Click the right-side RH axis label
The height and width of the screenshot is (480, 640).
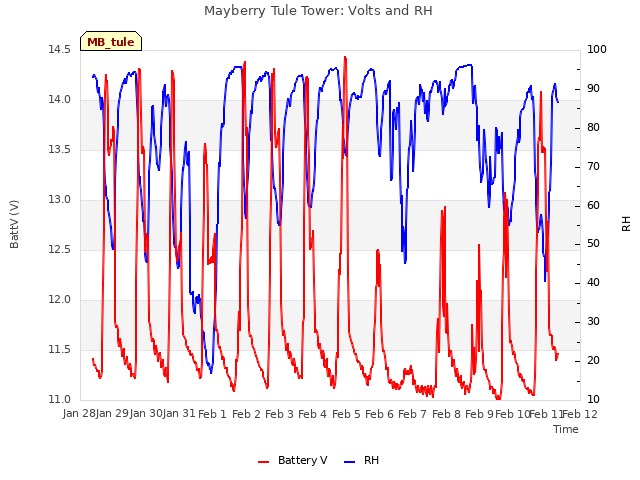click(x=626, y=224)
